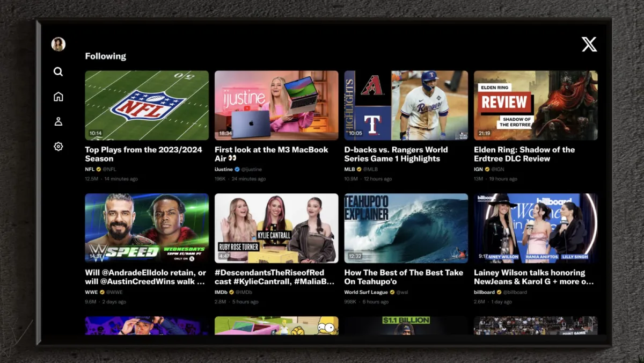This screenshot has height=363, width=644.
Task: Open the Profile person icon
Action: 58,121
